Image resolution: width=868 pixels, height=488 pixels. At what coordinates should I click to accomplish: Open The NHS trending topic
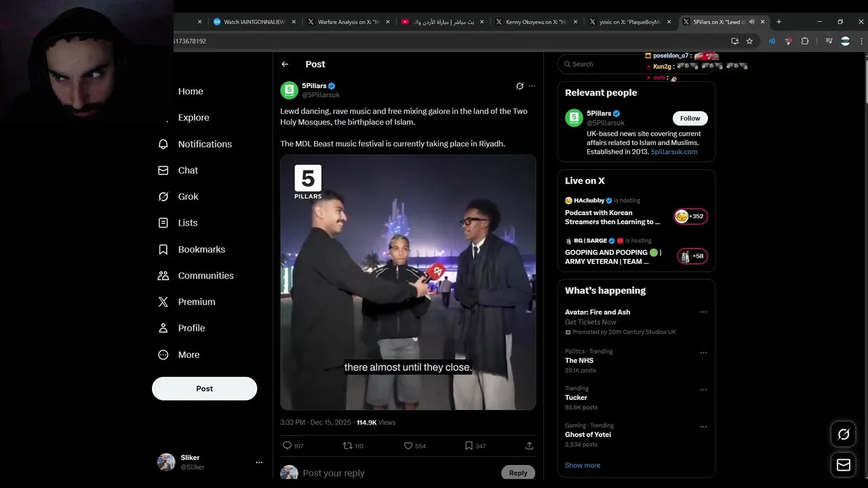(579, 361)
